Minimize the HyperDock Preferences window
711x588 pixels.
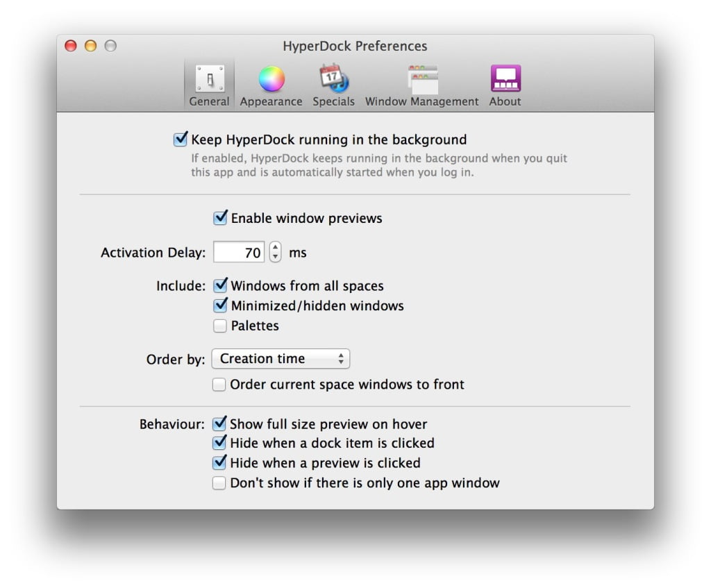[91, 46]
